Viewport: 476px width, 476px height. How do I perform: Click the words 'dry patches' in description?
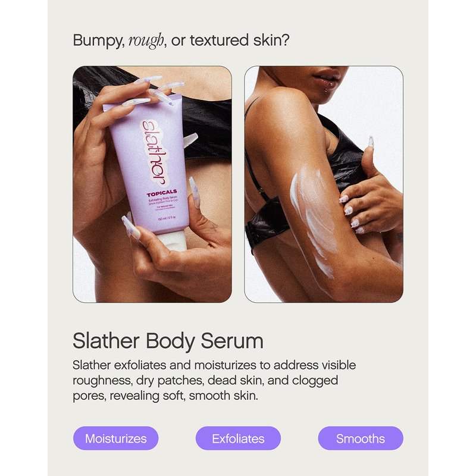170,381
